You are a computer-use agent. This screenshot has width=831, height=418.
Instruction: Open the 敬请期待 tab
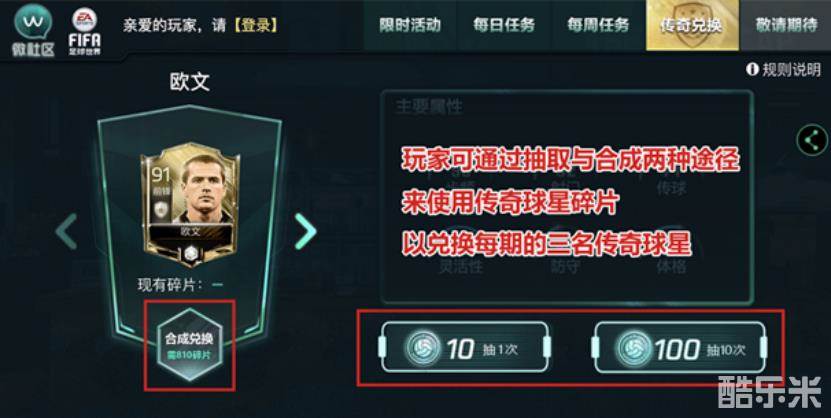pyautogui.click(x=786, y=25)
